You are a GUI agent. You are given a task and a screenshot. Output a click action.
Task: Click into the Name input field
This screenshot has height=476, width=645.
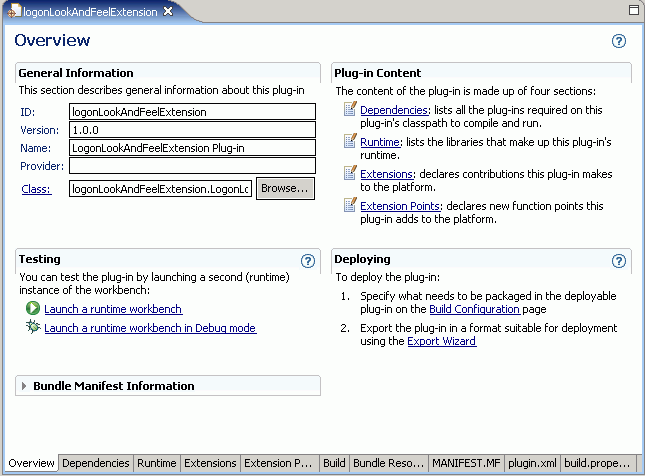pos(192,148)
